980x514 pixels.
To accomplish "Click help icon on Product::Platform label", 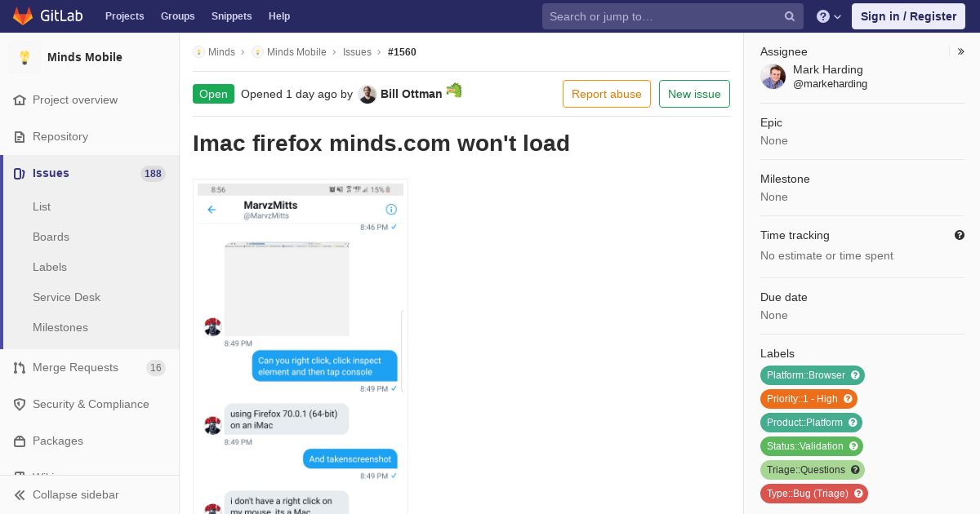I will click(x=853, y=423).
